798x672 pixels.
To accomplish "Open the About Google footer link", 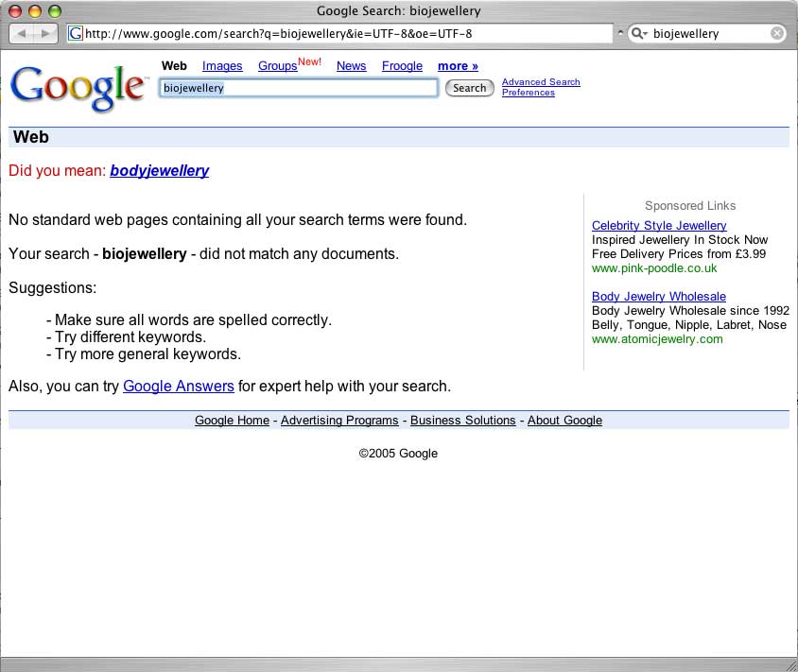I will [x=564, y=421].
